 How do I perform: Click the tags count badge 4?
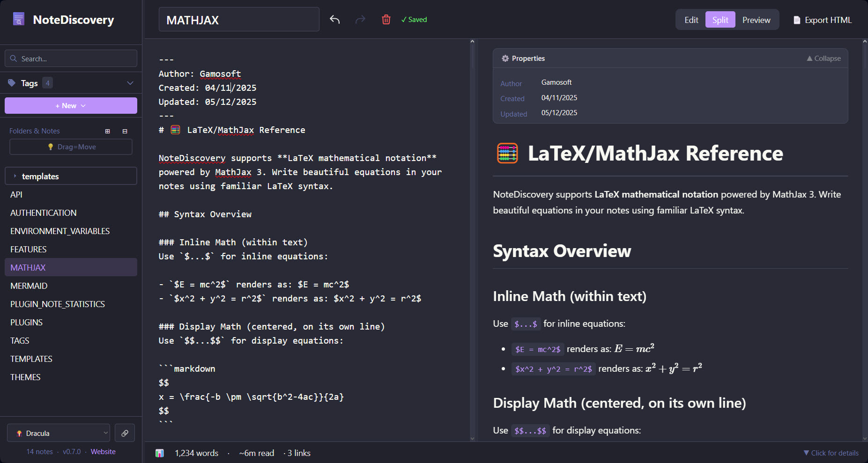[x=47, y=83]
